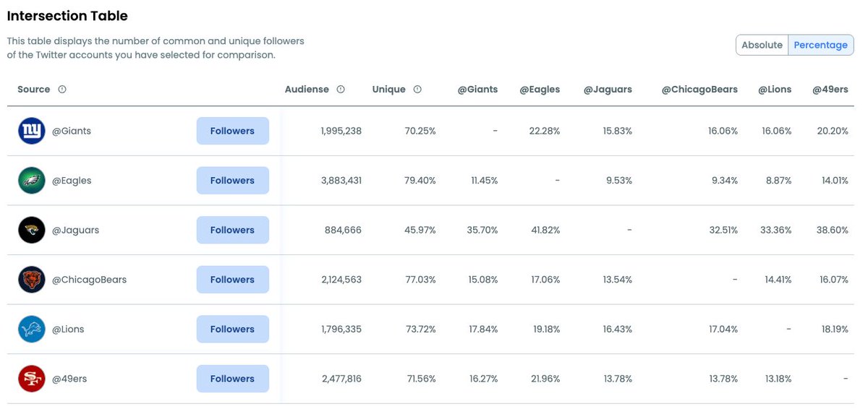Click Followers button in @Jaguars row
This screenshot has height=417, width=868.
coord(233,230)
